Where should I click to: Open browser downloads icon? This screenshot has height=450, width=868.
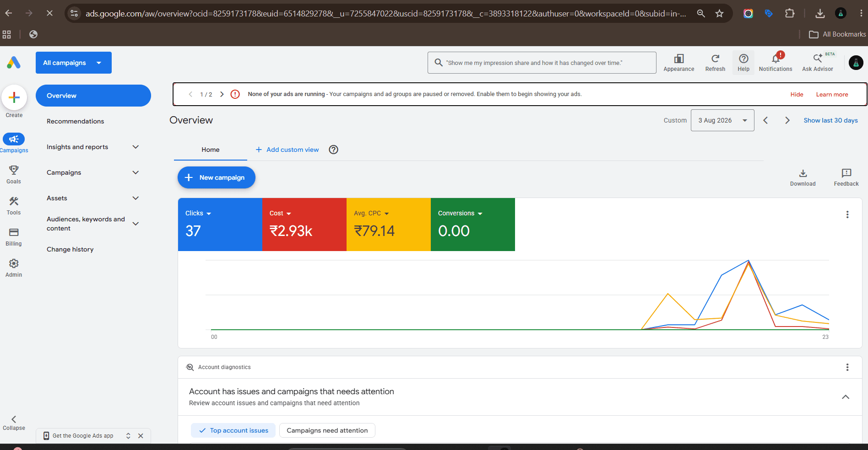[x=820, y=13]
